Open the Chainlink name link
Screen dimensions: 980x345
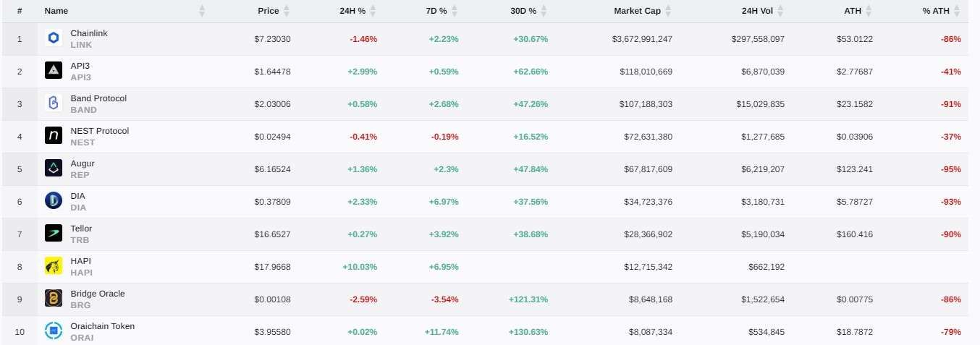click(x=89, y=33)
